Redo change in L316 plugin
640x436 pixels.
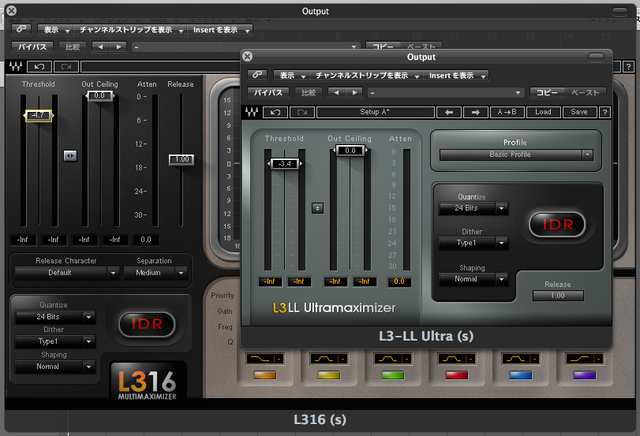66,67
